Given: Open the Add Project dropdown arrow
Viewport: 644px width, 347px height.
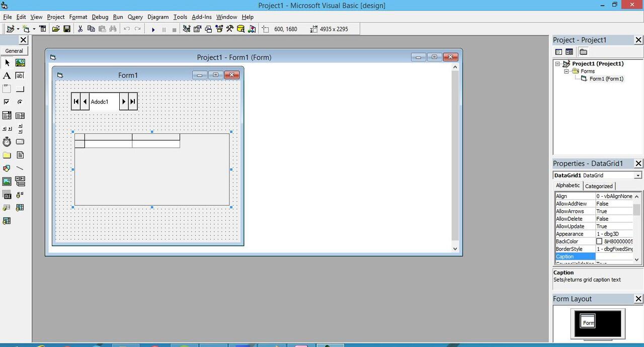Looking at the screenshot, I should pyautogui.click(x=18, y=29).
